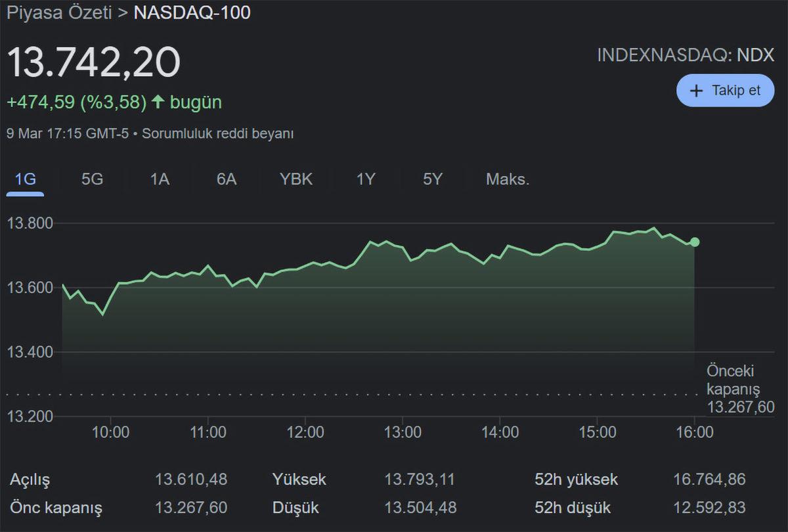
Task: Choose the YBK year-to-date tab
Action: 296,179
